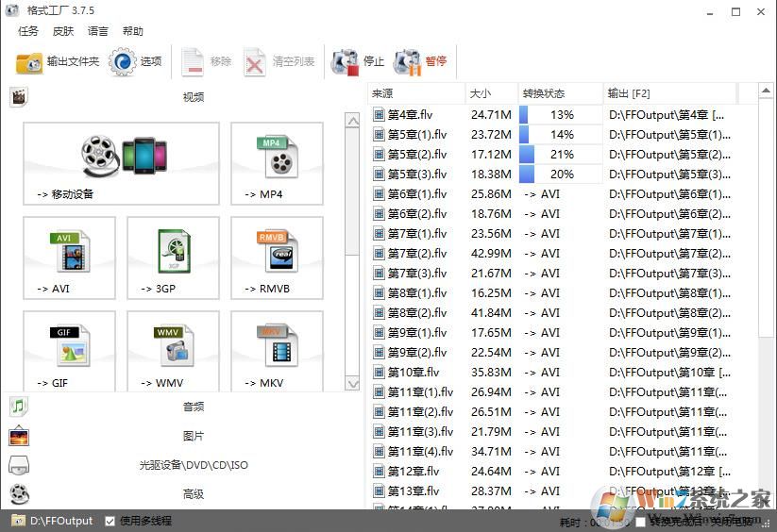The width and height of the screenshot is (777, 532).
Task: Click the Options (选项) toolbar icon
Action: click(x=136, y=61)
